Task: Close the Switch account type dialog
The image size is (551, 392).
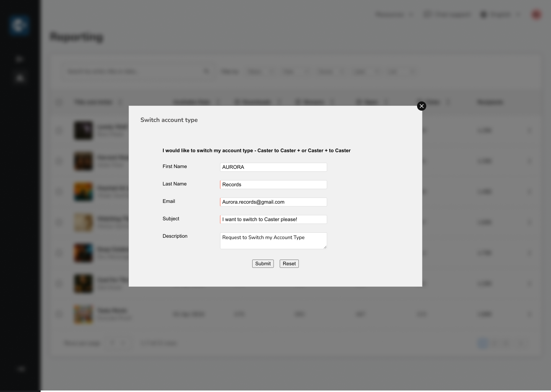Action: click(x=421, y=106)
